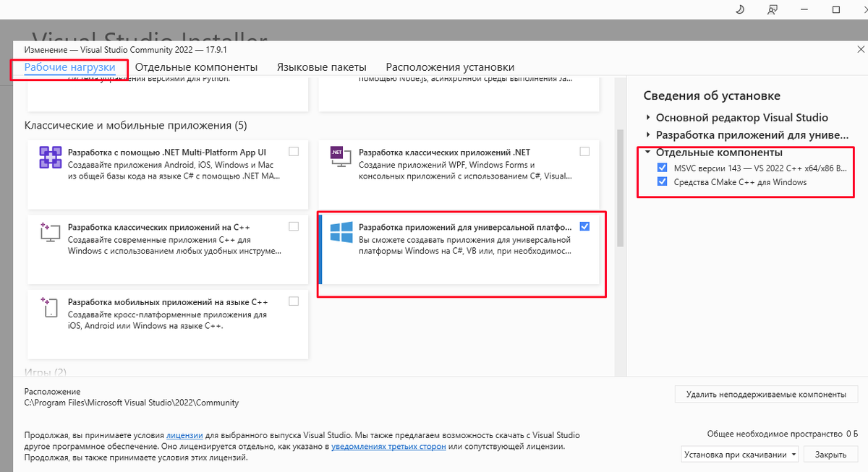Image resolution: width=868 pixels, height=472 pixels.
Task: Expand 'Разработка приложений для универ...' details section
Action: tap(648, 134)
